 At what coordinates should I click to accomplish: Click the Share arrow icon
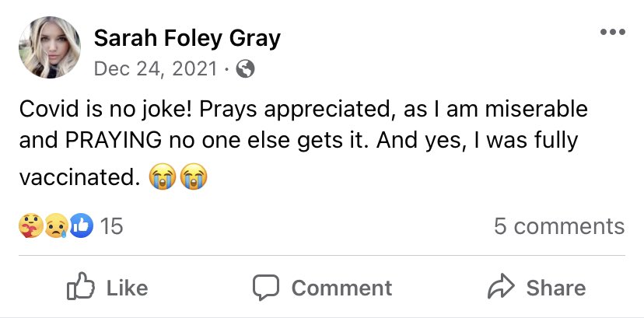[x=501, y=288]
